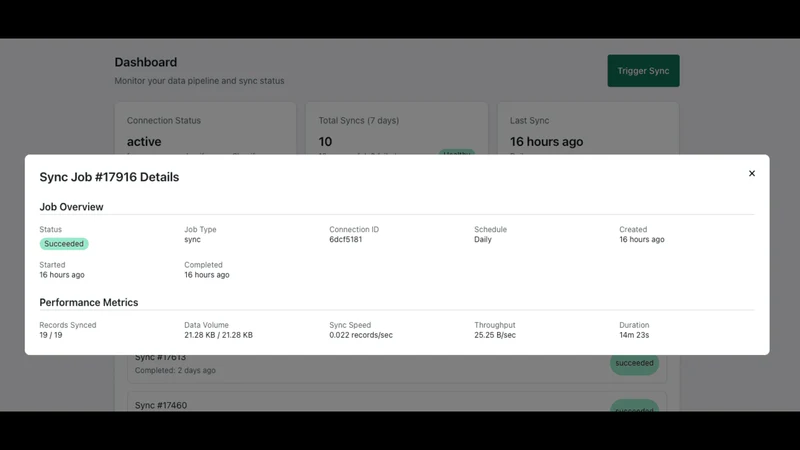
Task: Select Connection ID value 6dcf5181
Action: tap(345, 239)
